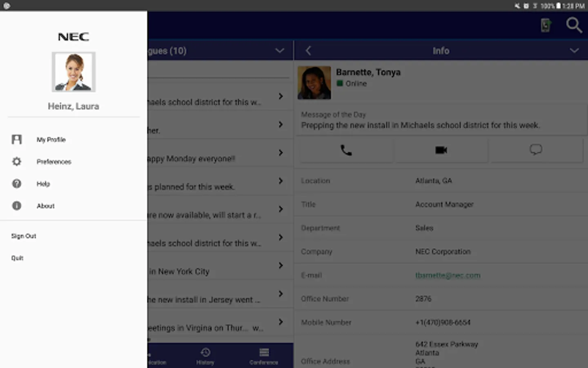The height and width of the screenshot is (368, 588).
Task: Expand the Info panel dropdown arrow
Action: [574, 51]
